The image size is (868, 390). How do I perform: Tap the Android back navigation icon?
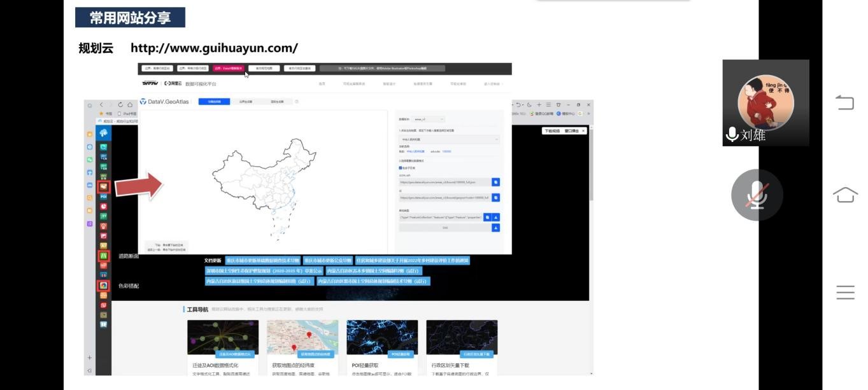point(844,102)
